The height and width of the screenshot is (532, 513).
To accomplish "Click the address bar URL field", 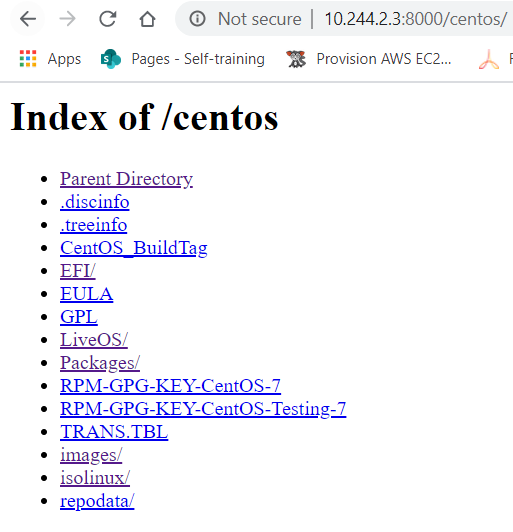I will point(416,19).
